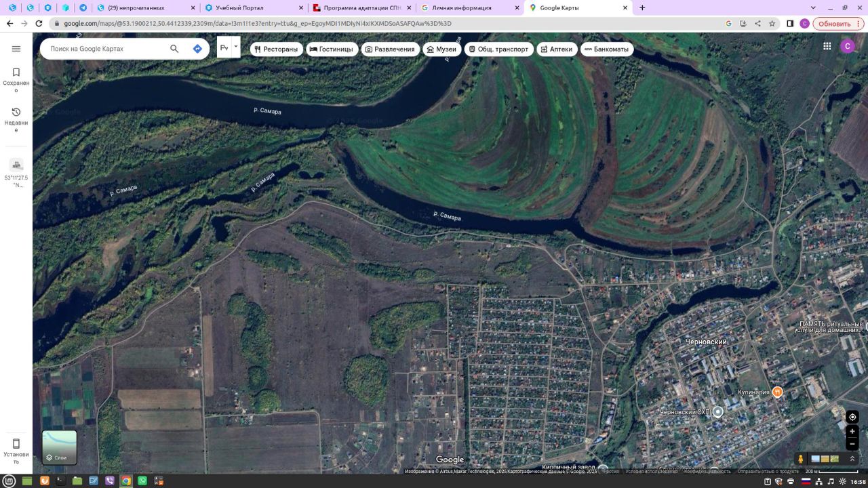Image resolution: width=868 pixels, height=488 pixels.
Task: Open the input language dropdown arrow
Action: pos(236,47)
